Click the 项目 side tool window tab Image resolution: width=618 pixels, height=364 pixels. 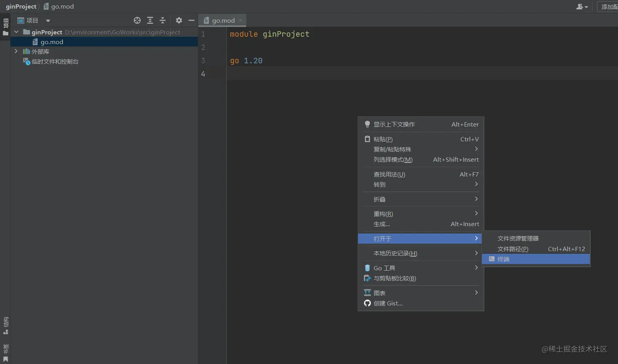pos(6,27)
